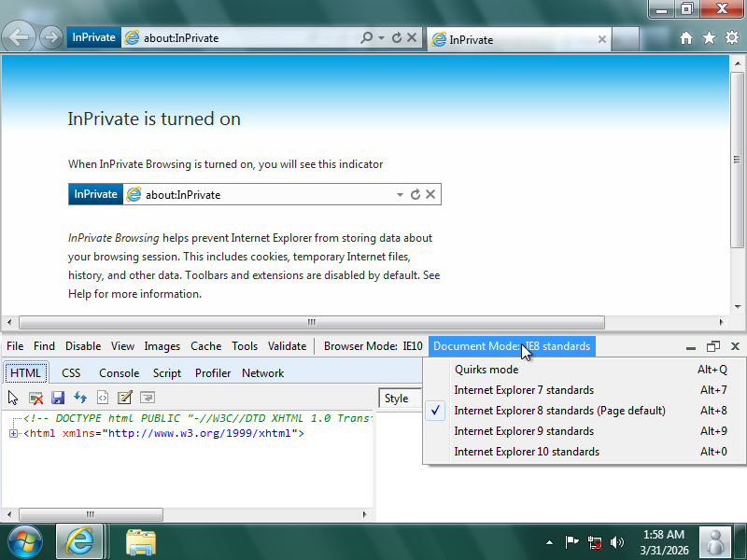Screen dimensions: 747x560
Task: Open the Cache menu
Action: pyautogui.click(x=205, y=346)
